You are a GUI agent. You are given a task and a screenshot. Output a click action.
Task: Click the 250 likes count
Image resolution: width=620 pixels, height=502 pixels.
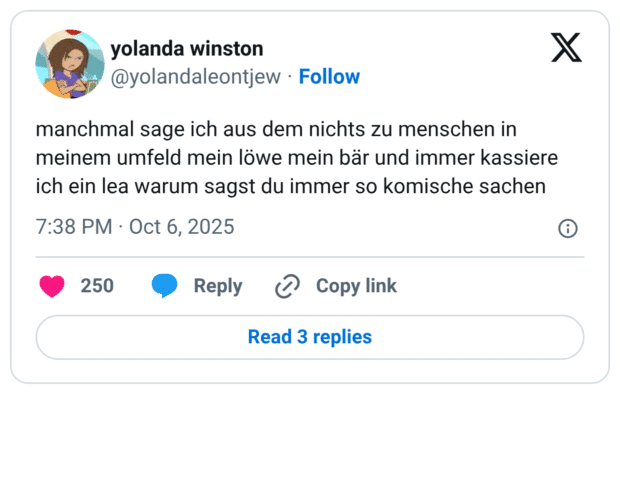97,286
